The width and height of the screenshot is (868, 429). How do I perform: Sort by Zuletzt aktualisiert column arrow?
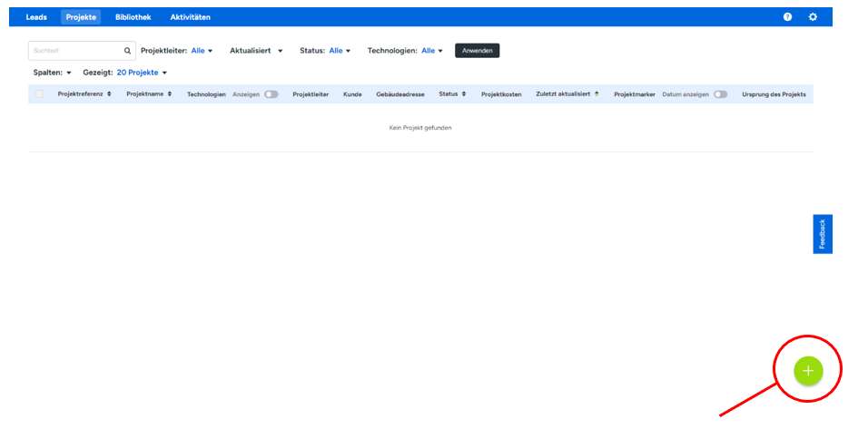tap(597, 93)
